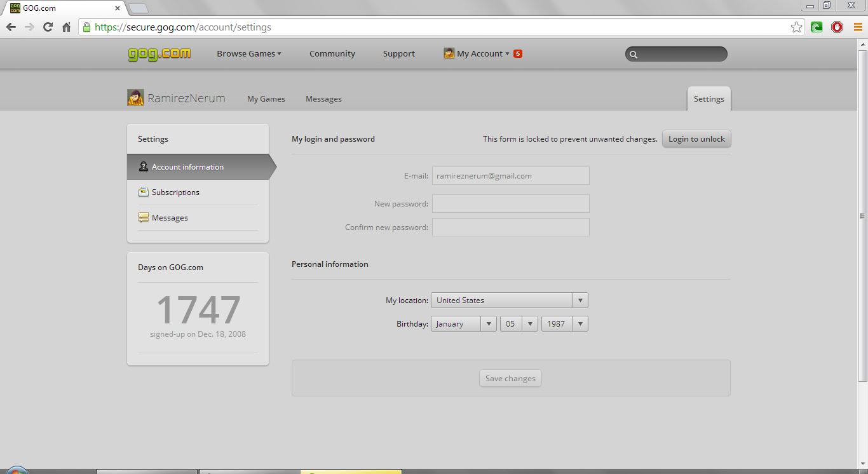Click the Account information person icon
Image resolution: width=868 pixels, height=474 pixels.
coord(144,166)
